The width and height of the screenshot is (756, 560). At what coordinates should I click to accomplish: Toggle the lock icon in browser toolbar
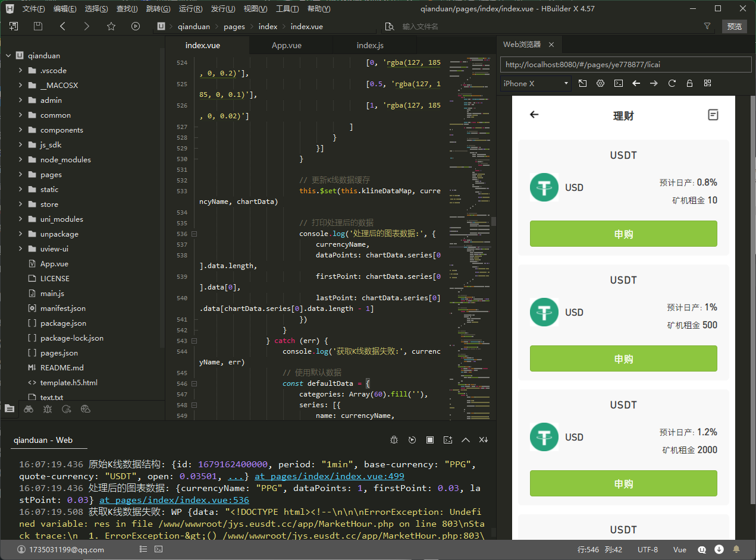pyautogui.click(x=690, y=83)
